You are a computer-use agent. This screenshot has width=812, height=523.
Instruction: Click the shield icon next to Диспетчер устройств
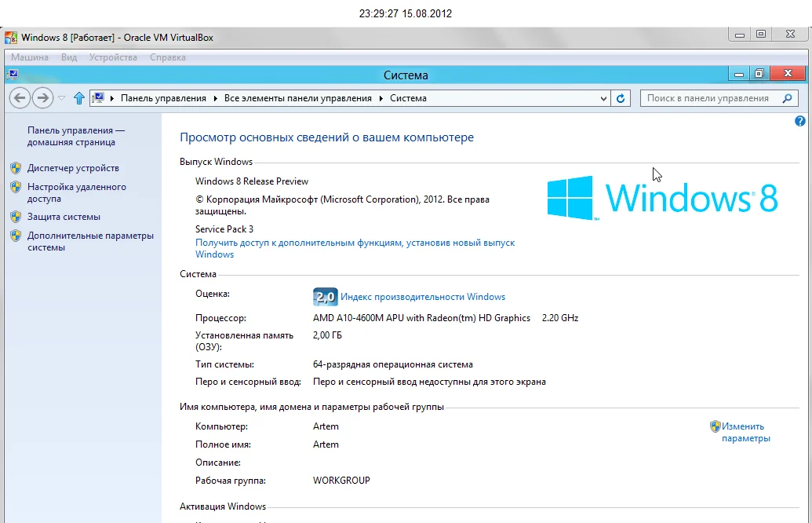click(16, 168)
